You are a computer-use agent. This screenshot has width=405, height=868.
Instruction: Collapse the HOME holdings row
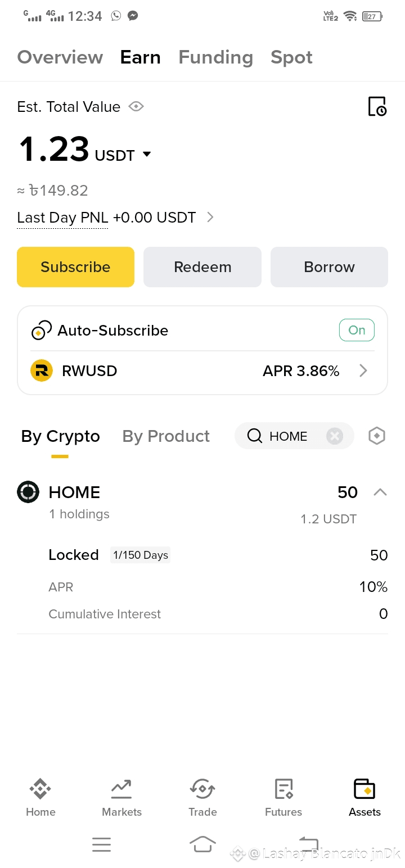pyautogui.click(x=380, y=492)
